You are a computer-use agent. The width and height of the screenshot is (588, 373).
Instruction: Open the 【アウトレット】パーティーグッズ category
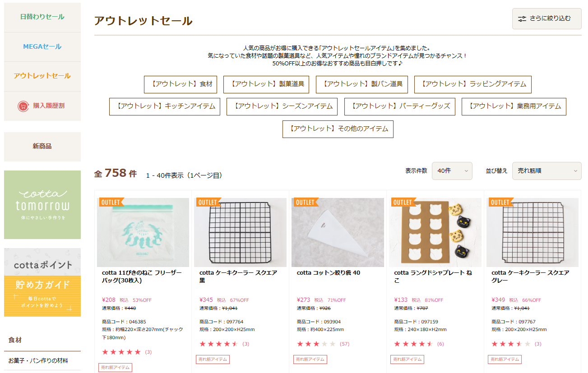[x=399, y=106]
